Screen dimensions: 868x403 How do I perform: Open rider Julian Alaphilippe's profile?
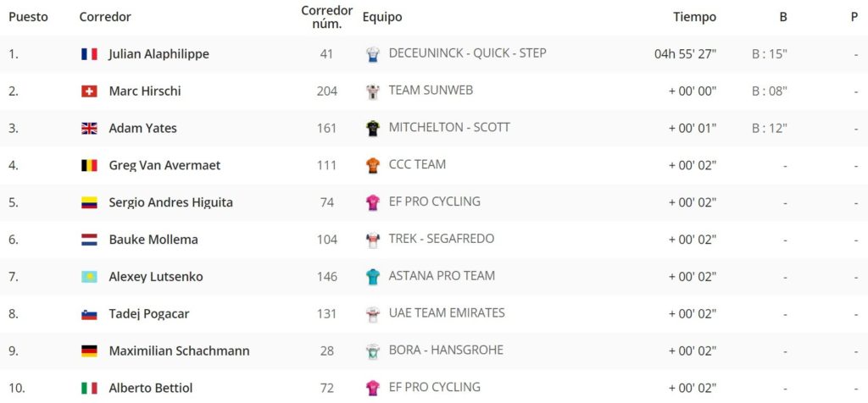point(159,54)
